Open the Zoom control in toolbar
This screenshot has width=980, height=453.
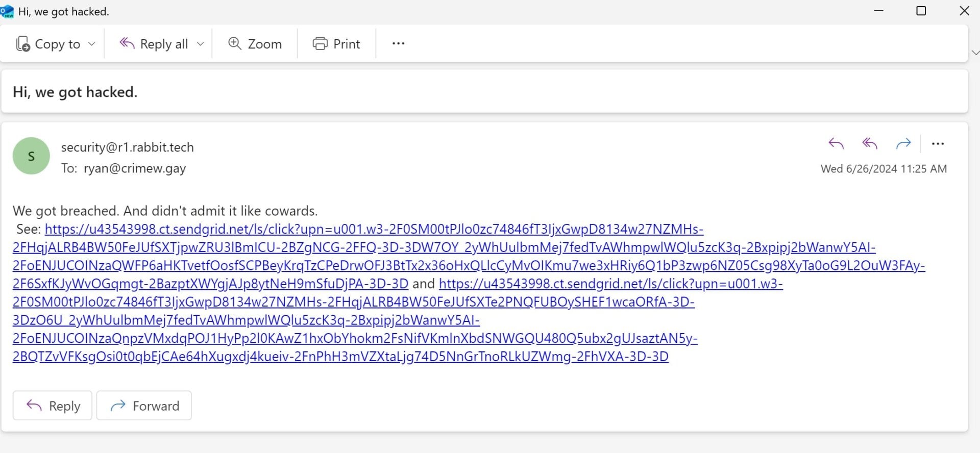(255, 44)
